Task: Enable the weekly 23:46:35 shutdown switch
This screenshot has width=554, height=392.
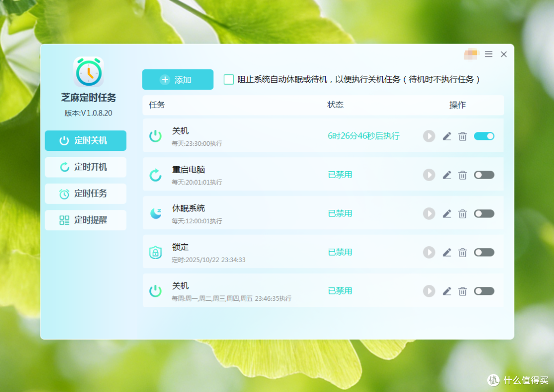Action: tap(484, 291)
